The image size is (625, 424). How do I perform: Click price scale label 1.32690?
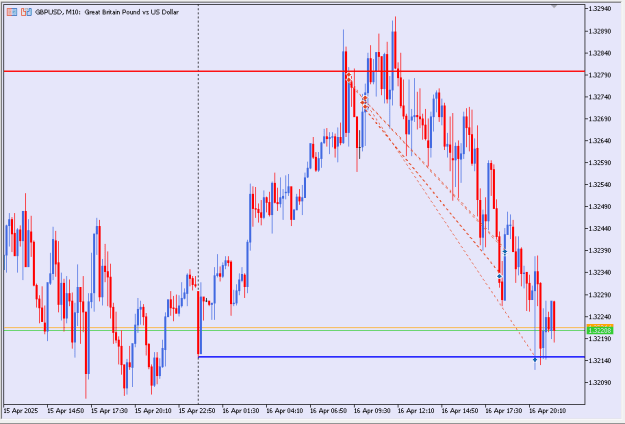[x=599, y=119]
